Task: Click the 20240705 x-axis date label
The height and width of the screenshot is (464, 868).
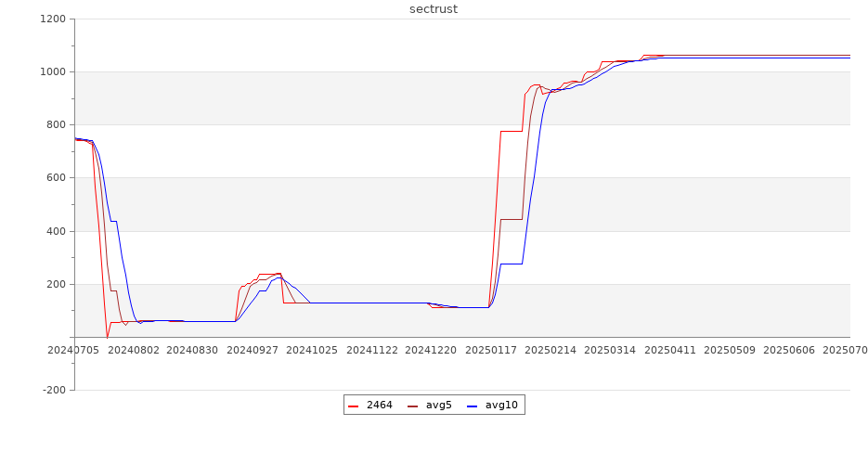Action: (73, 350)
